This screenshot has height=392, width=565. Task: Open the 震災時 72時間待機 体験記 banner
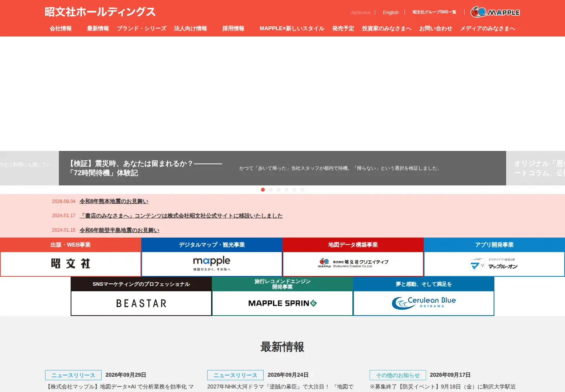point(282,168)
